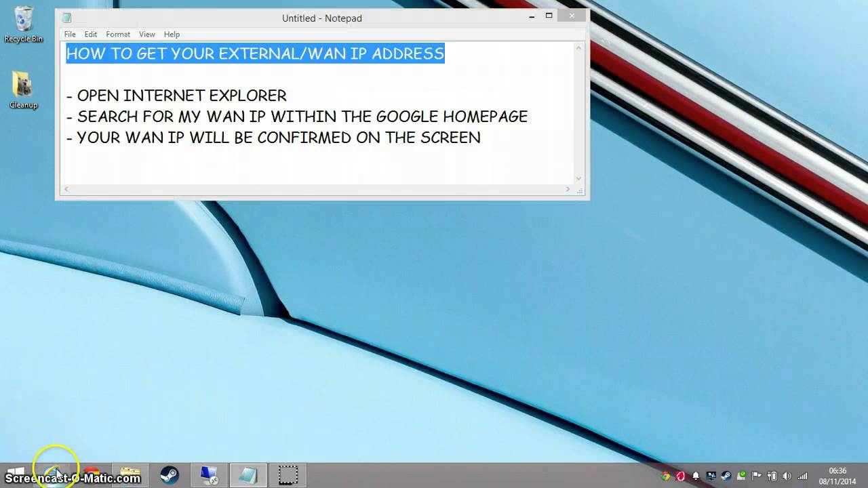Open the Recycle Bin desktop icon
The height and width of the screenshot is (488, 868).
click(23, 24)
